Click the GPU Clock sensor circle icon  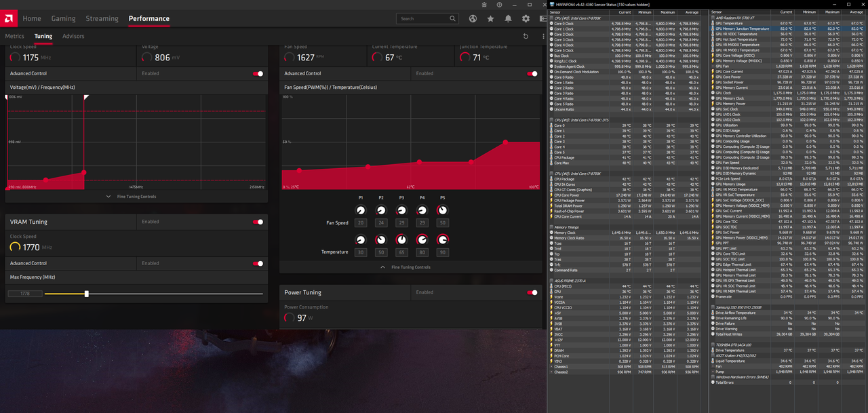713,93
